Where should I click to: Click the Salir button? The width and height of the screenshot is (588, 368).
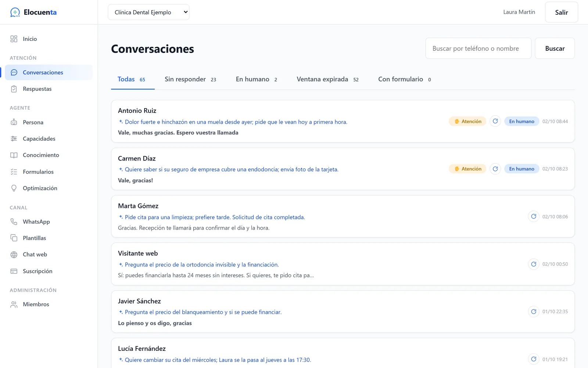[562, 12]
